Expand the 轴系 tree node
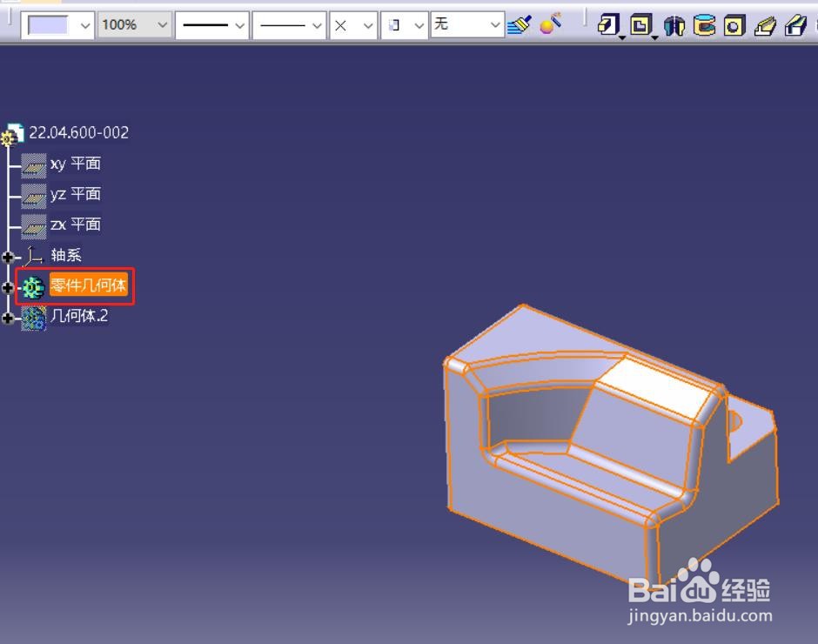The height and width of the screenshot is (644, 818). click(x=8, y=257)
